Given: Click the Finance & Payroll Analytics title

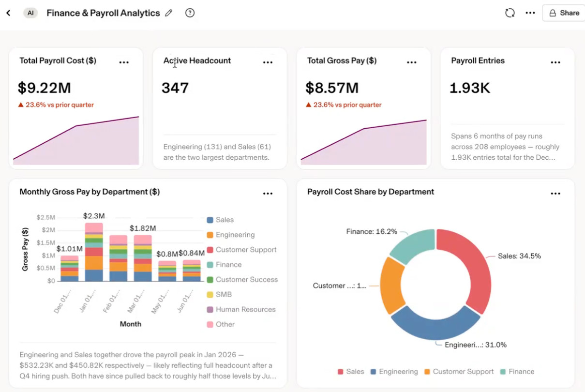Looking at the screenshot, I should 103,13.
